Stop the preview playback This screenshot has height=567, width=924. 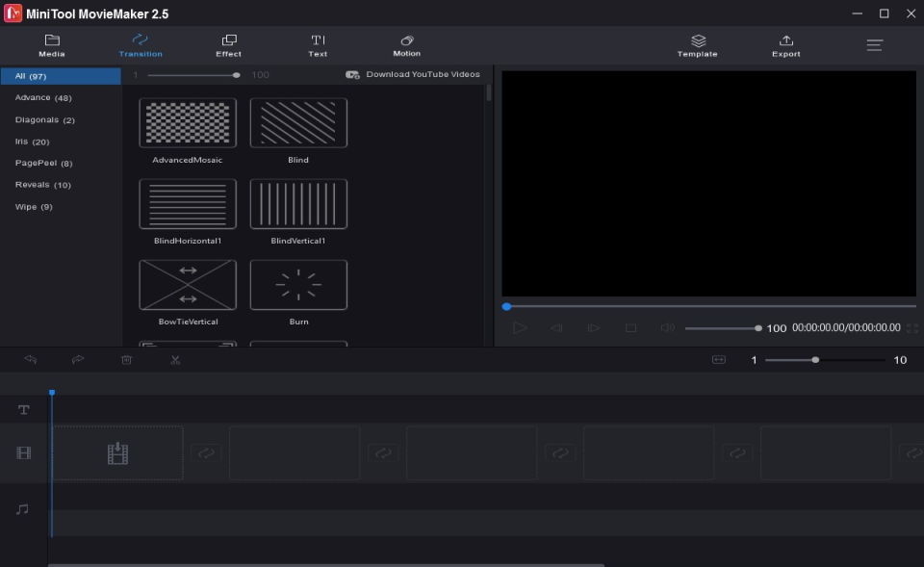(630, 327)
